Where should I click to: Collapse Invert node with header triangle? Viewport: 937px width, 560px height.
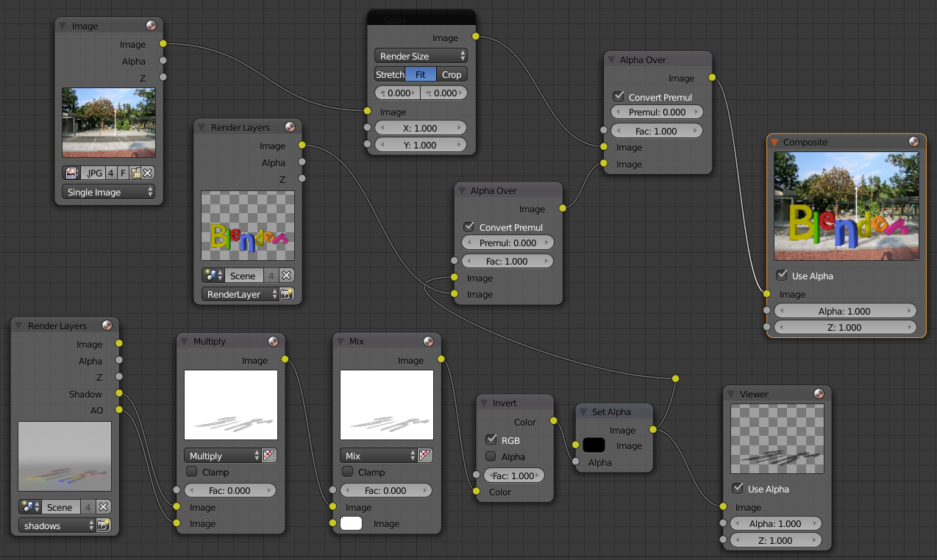485,403
